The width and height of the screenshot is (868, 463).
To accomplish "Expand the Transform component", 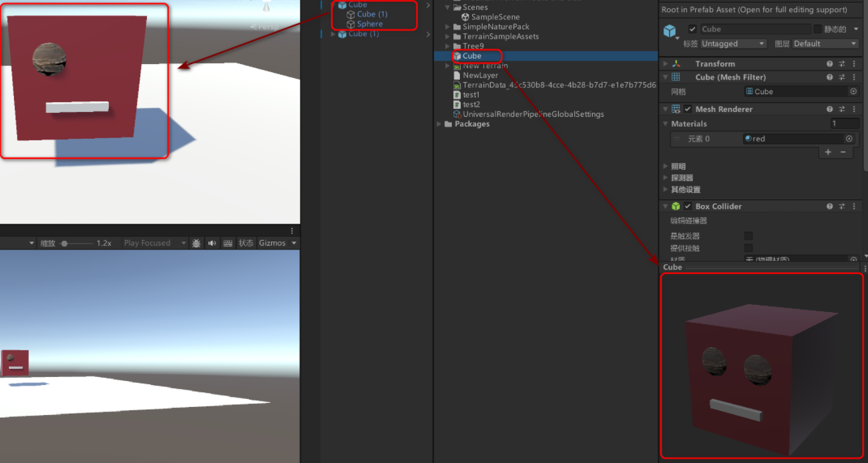I will (x=665, y=64).
